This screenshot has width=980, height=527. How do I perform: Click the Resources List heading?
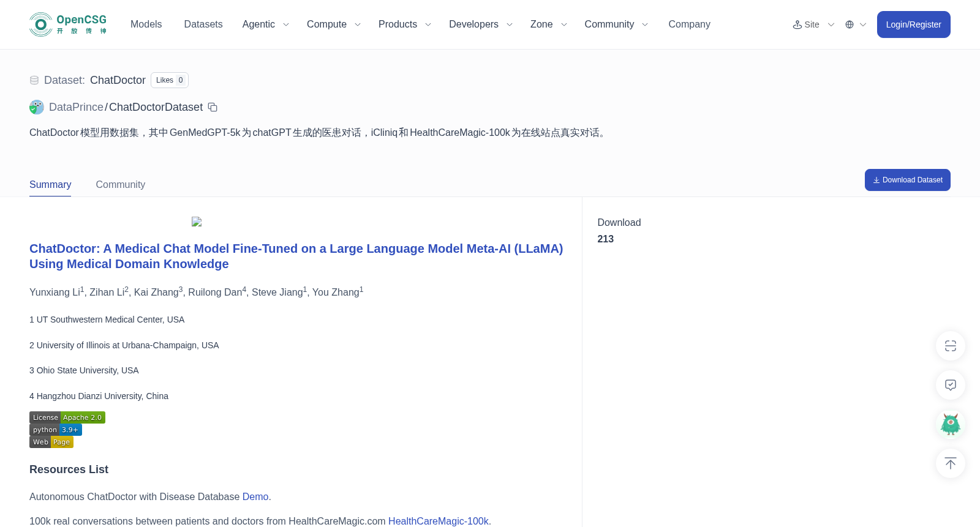point(69,469)
